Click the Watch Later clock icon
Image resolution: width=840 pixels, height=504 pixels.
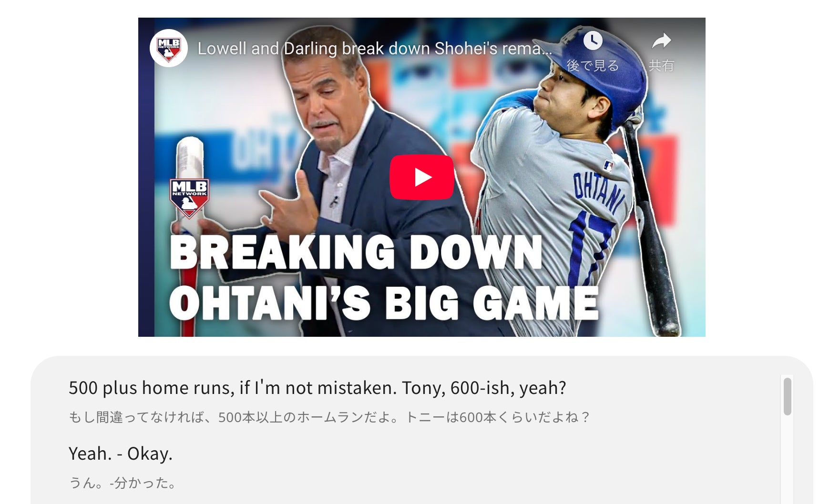click(593, 41)
